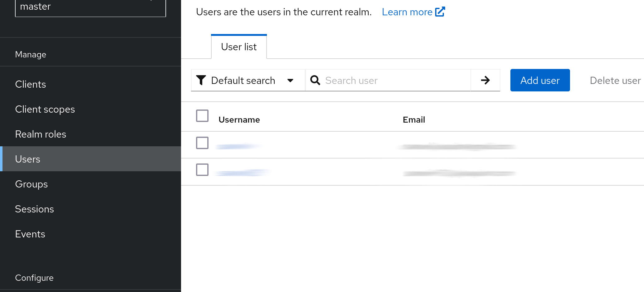
Task: Select Clients in the sidebar
Action: (30, 84)
